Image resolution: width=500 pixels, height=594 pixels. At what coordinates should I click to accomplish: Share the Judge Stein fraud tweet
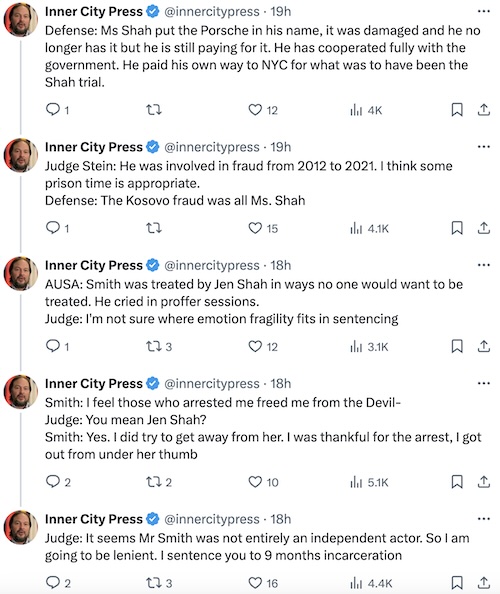pyautogui.click(x=484, y=228)
